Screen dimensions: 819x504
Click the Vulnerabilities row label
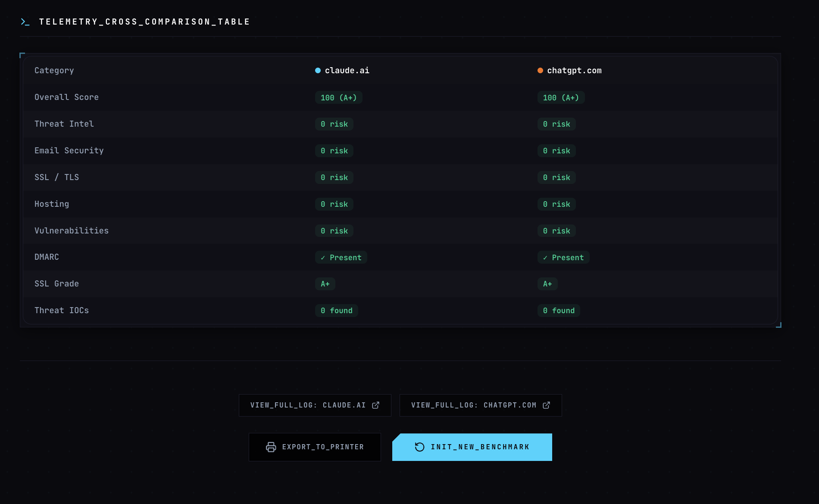(72, 230)
